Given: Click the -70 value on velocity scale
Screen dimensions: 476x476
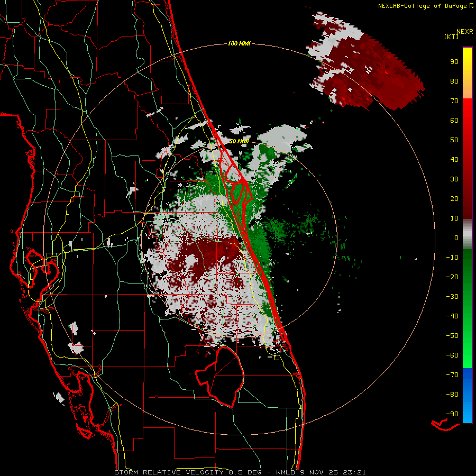Looking at the screenshot, I should (x=452, y=375).
